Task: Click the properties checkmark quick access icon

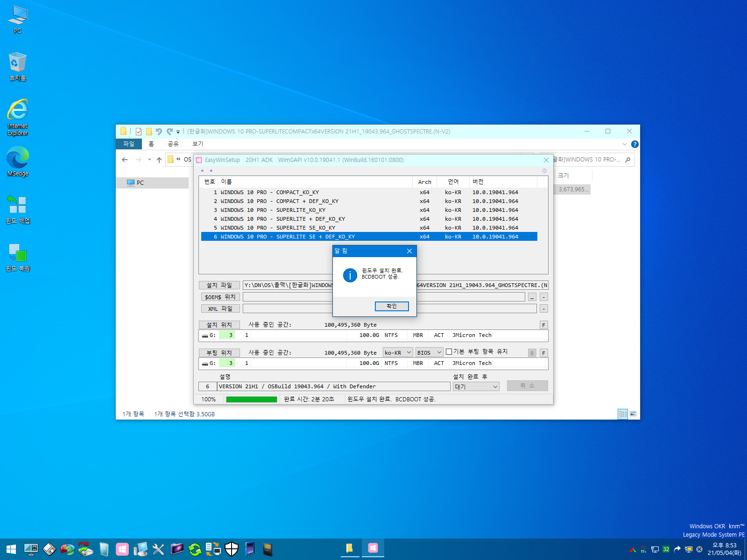Action: tap(139, 132)
